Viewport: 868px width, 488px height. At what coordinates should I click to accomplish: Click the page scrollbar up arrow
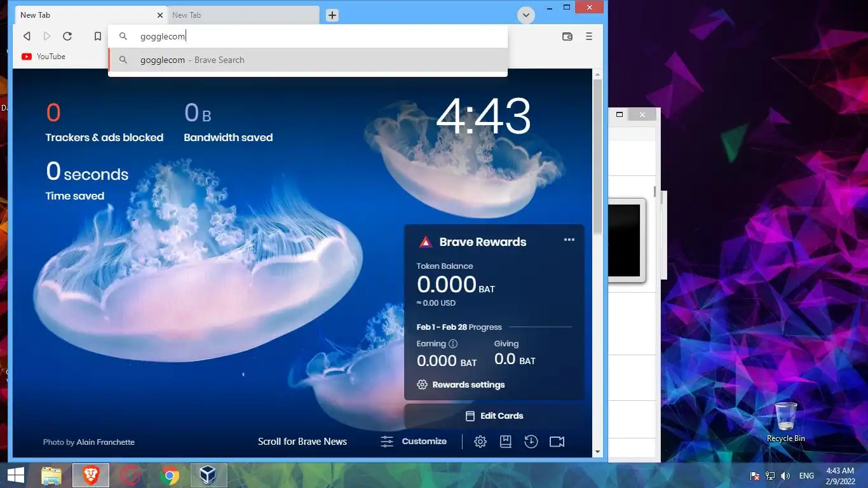click(597, 74)
